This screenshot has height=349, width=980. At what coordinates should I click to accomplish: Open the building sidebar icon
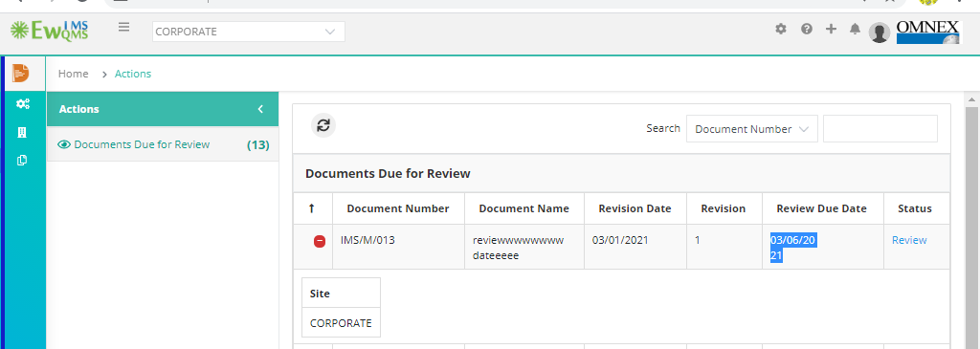click(22, 132)
